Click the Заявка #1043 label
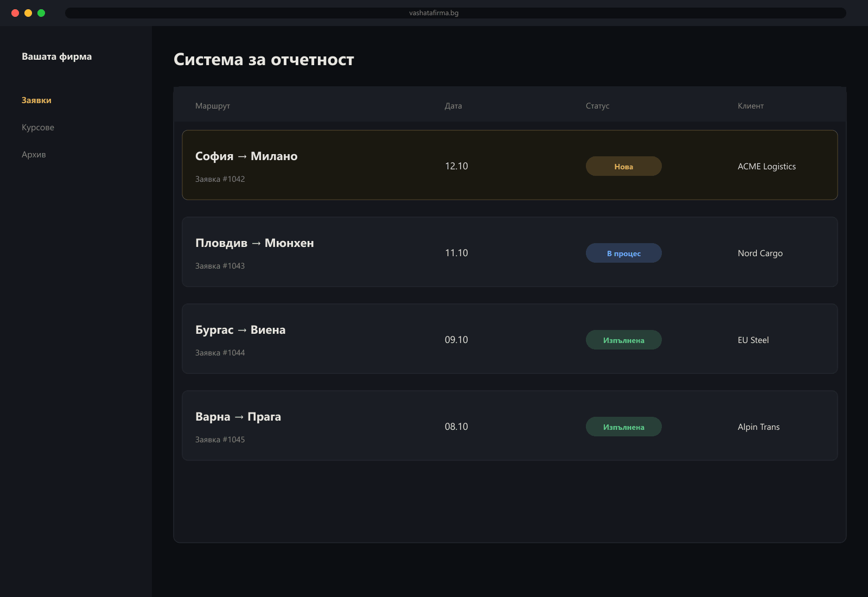Viewport: 868px width, 597px height. 220,266
